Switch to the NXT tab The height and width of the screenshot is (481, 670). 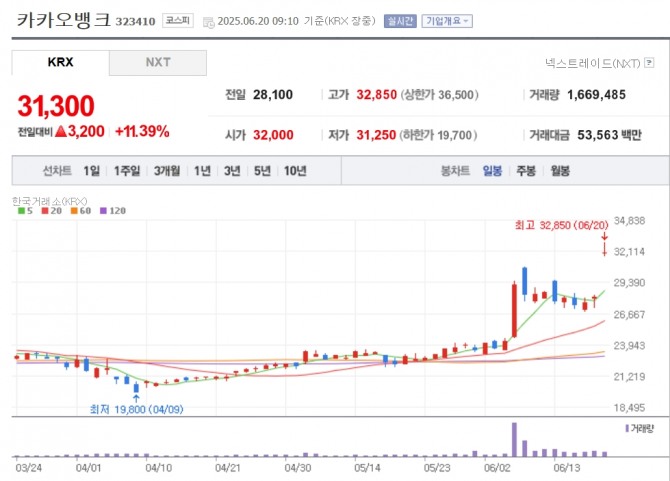coord(158,62)
